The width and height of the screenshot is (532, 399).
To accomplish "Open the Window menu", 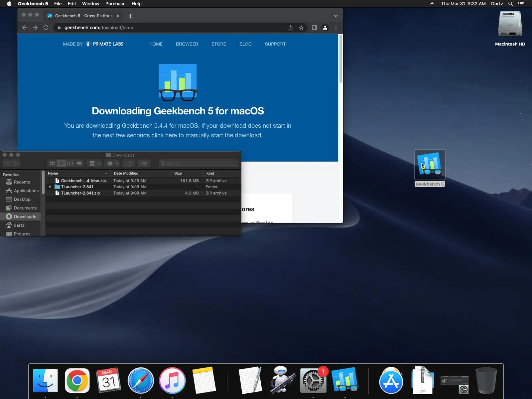I will coord(91,4).
